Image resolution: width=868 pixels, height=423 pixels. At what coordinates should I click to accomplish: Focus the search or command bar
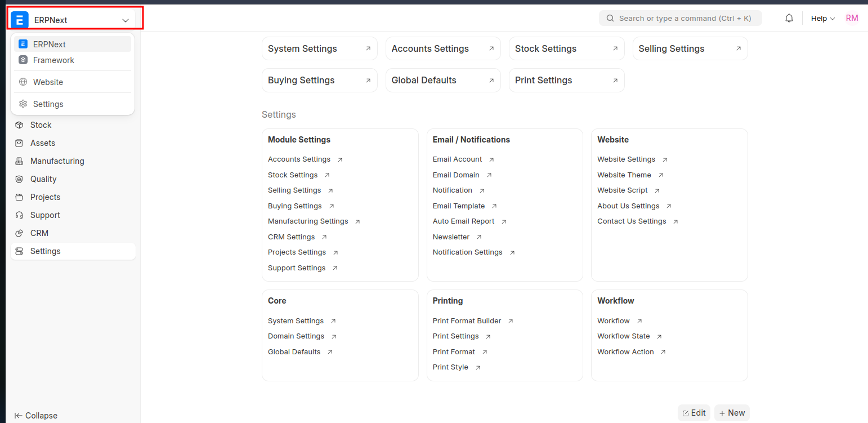click(680, 18)
